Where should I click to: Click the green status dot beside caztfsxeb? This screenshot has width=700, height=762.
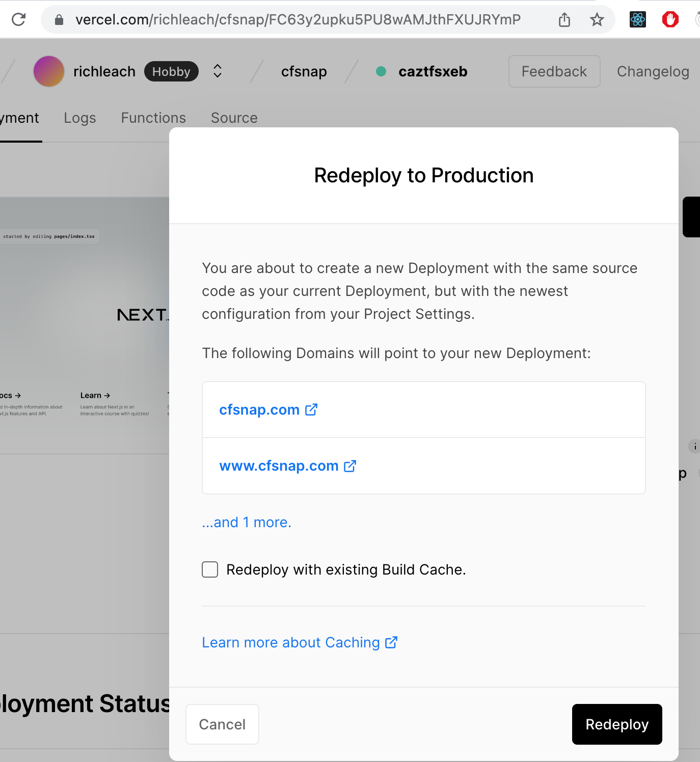pos(381,72)
